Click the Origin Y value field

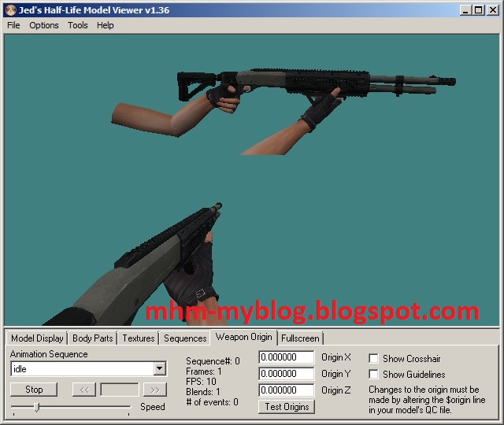(x=286, y=374)
